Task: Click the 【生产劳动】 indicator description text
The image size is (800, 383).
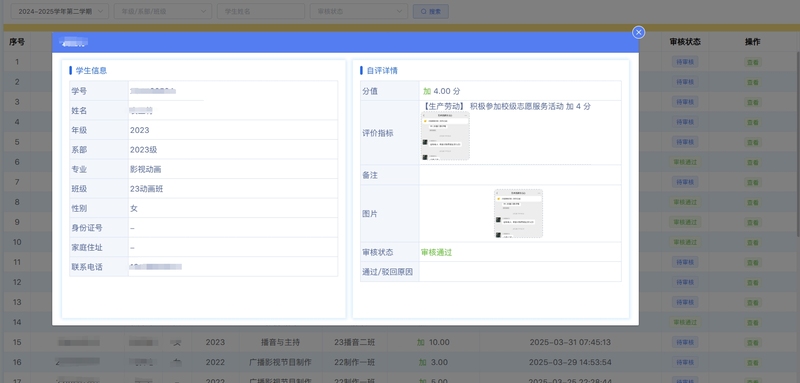Action: tap(507, 107)
